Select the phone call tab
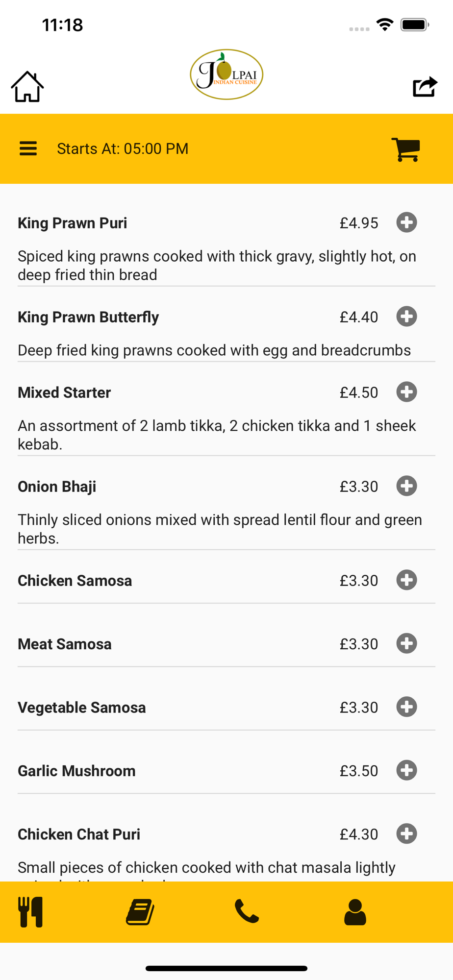This screenshot has width=453, height=980. click(247, 911)
